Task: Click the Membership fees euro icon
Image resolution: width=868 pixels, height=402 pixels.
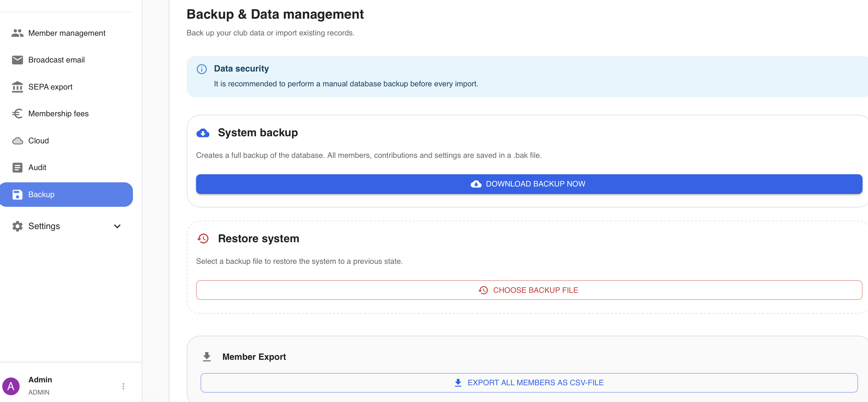Action: [x=17, y=113]
